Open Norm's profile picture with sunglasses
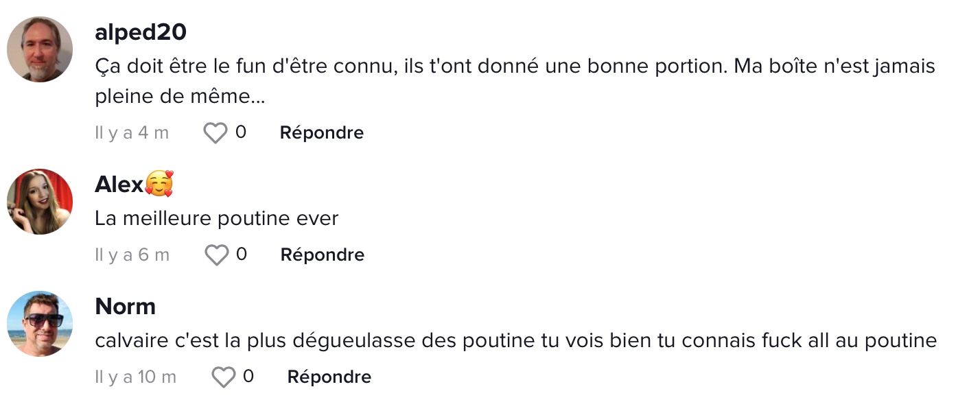Screen dimensions: 980x402 pyautogui.click(x=40, y=324)
